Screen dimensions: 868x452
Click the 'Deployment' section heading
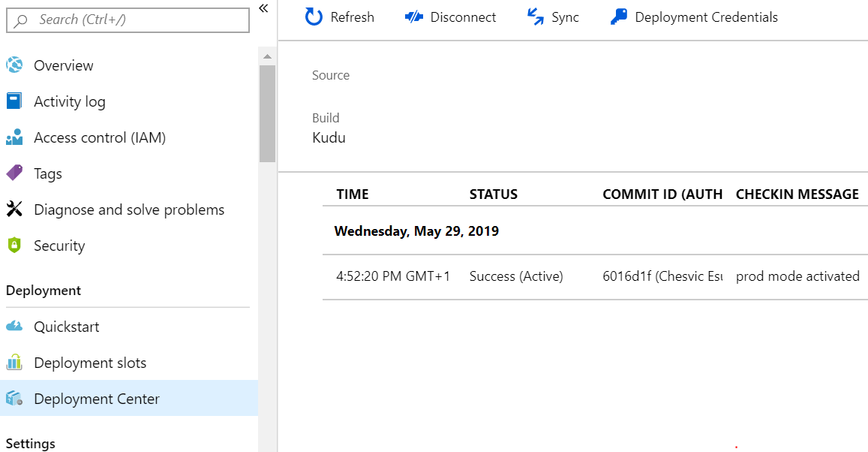44,291
